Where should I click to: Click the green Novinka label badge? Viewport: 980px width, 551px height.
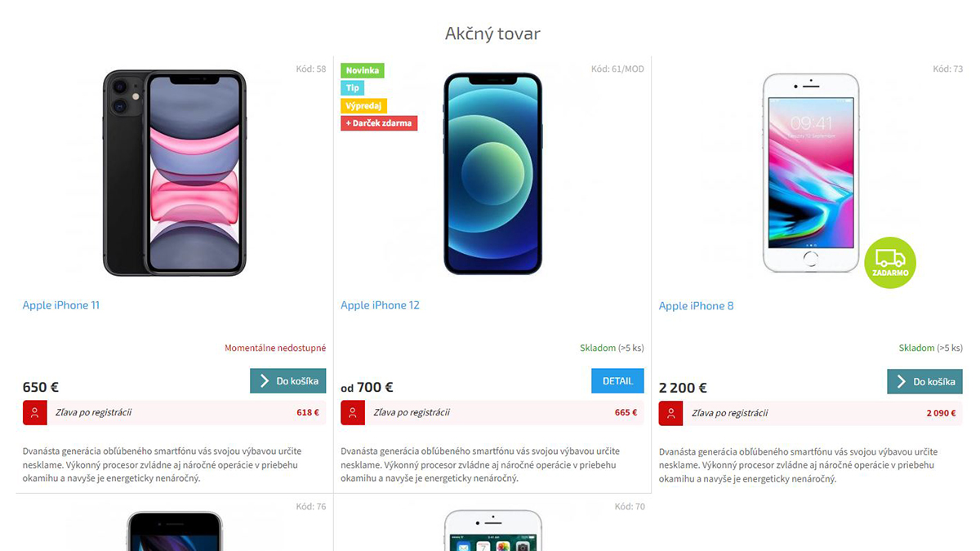363,70
